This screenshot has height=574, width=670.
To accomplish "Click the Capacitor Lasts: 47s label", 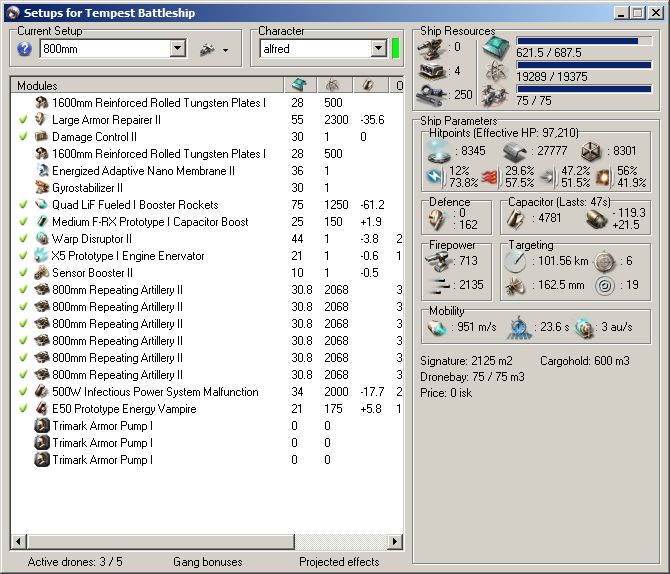I will point(559,202).
